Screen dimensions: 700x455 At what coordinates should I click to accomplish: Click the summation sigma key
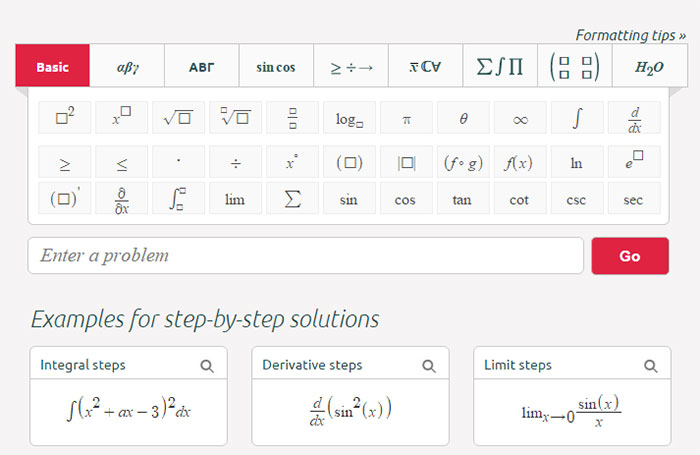tap(292, 198)
